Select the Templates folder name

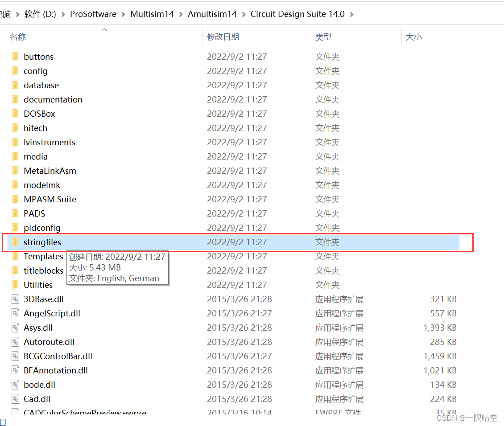43,257
